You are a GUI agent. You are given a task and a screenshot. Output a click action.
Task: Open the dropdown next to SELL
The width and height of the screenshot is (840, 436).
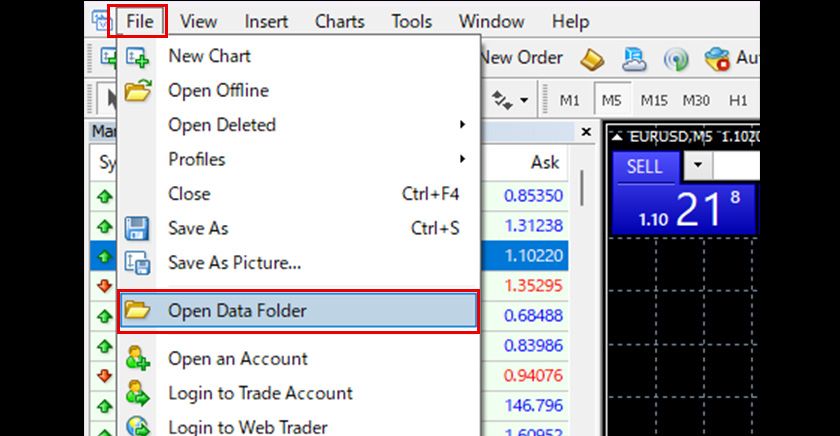(x=698, y=166)
